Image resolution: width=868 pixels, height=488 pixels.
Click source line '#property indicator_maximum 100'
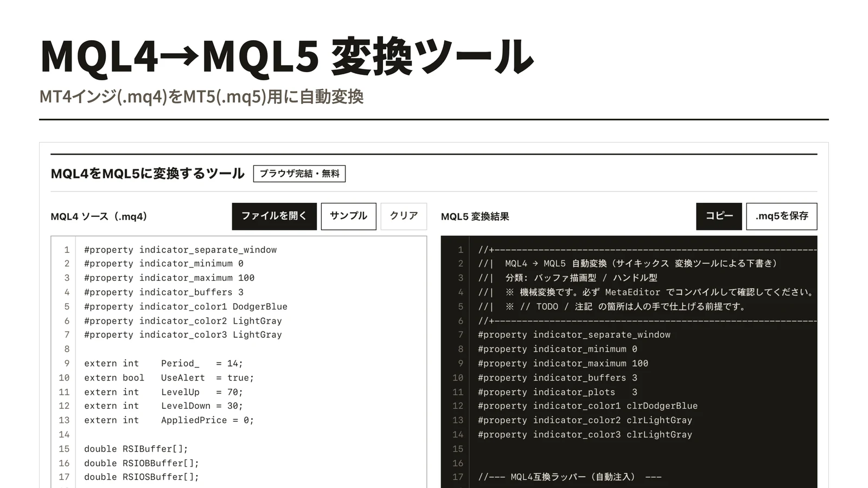(x=169, y=278)
